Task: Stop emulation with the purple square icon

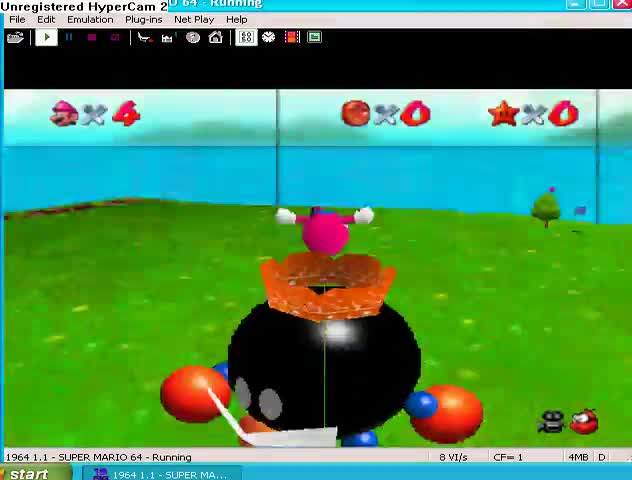Action: [92, 37]
